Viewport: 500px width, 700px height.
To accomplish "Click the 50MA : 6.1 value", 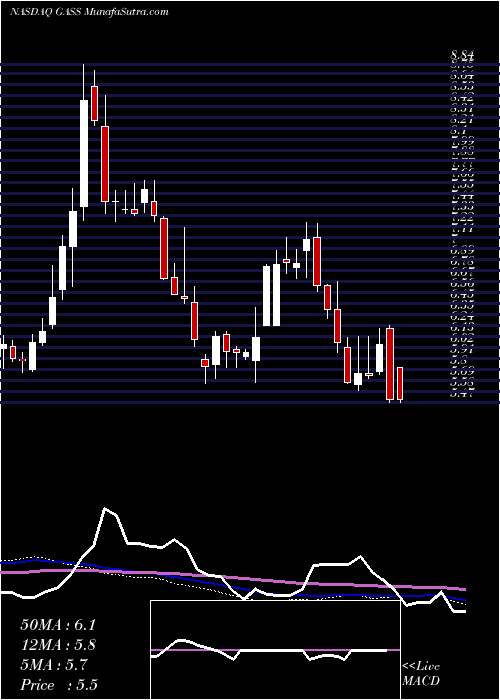I will pyautogui.click(x=58, y=625).
